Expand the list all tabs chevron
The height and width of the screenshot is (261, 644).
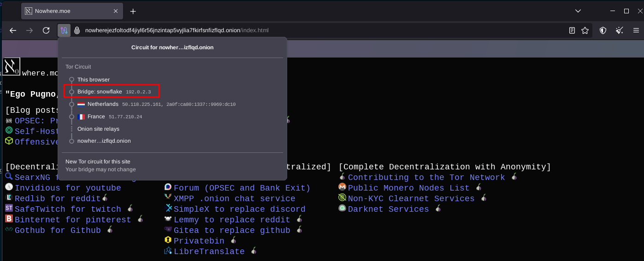pyautogui.click(x=578, y=11)
